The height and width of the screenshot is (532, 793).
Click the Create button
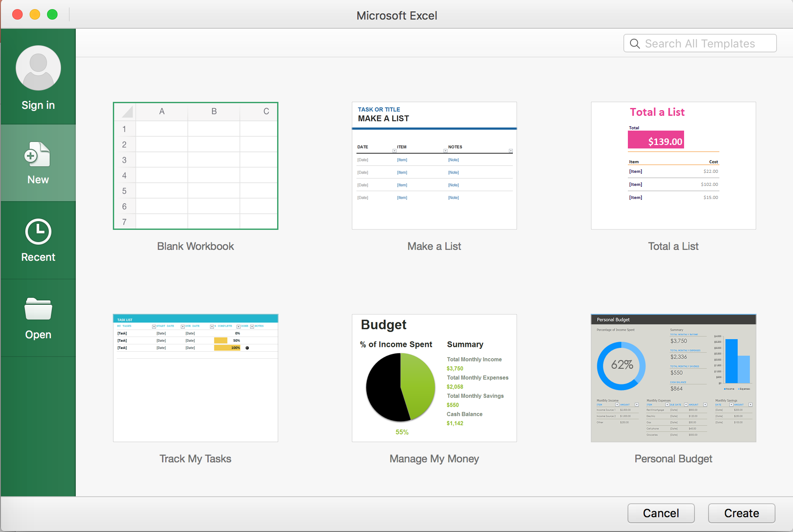[742, 513]
